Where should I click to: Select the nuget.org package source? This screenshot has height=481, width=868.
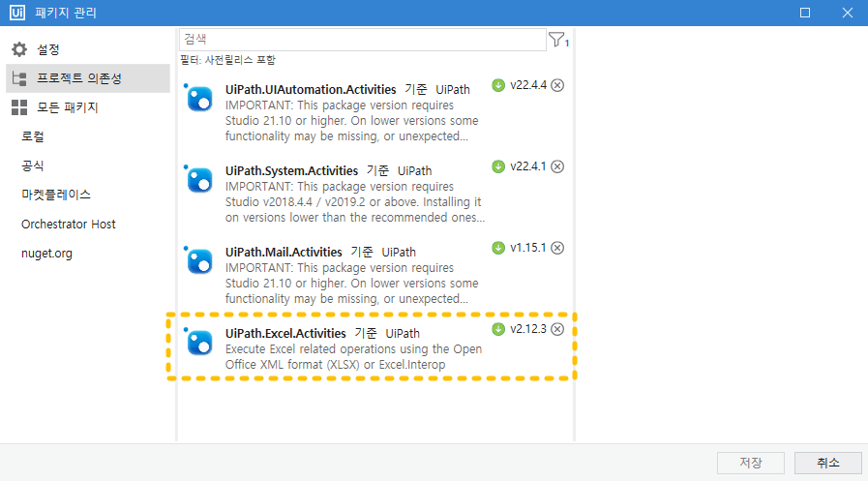click(x=47, y=254)
